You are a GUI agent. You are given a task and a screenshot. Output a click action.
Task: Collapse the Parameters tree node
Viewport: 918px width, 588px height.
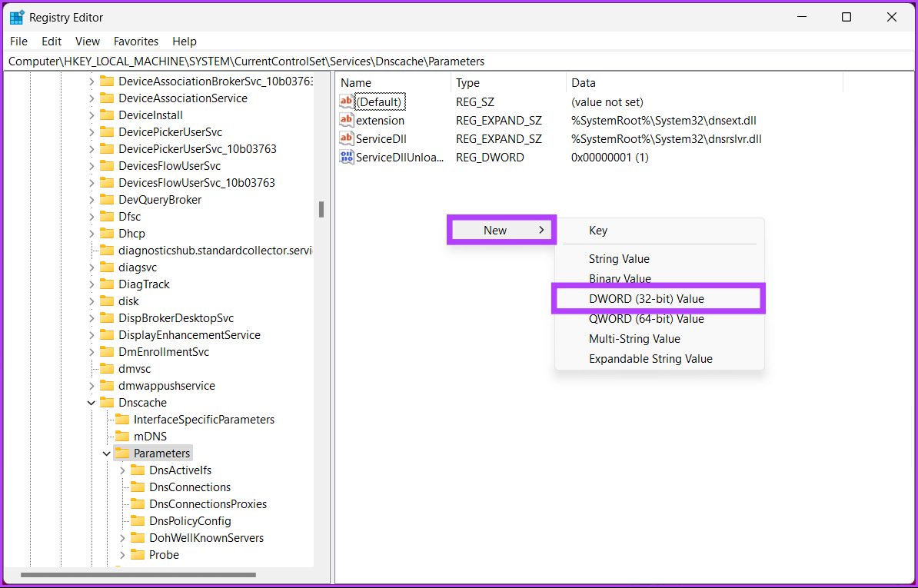(107, 453)
